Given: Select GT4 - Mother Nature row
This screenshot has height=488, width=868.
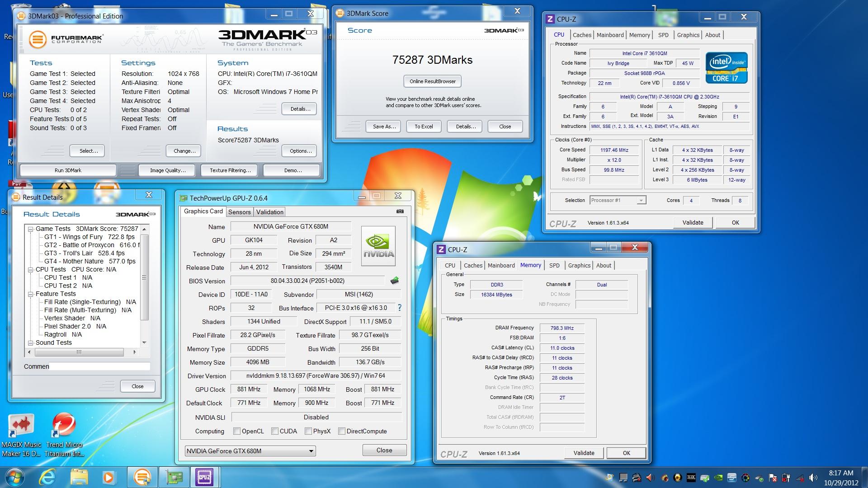Looking at the screenshot, I should tap(90, 261).
